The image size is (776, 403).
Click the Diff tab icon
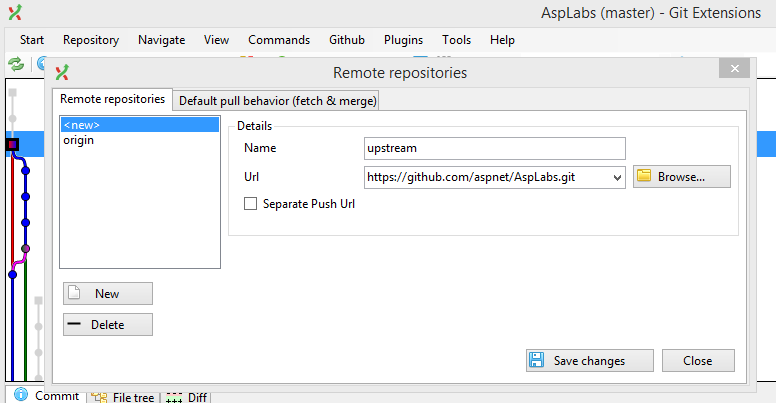tap(174, 398)
